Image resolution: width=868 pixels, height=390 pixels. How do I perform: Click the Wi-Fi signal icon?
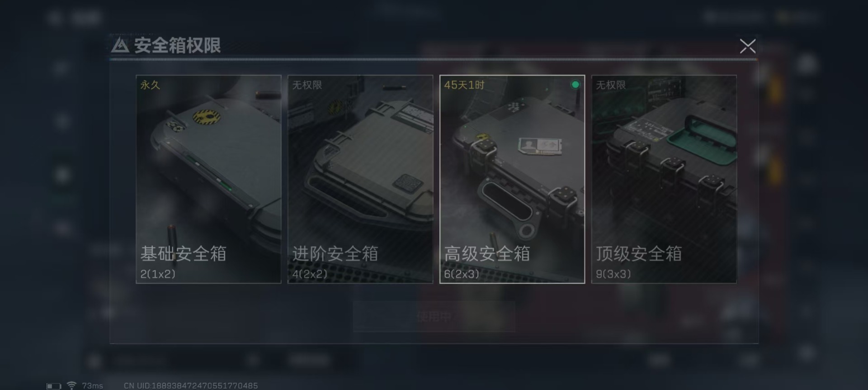pos(71,385)
